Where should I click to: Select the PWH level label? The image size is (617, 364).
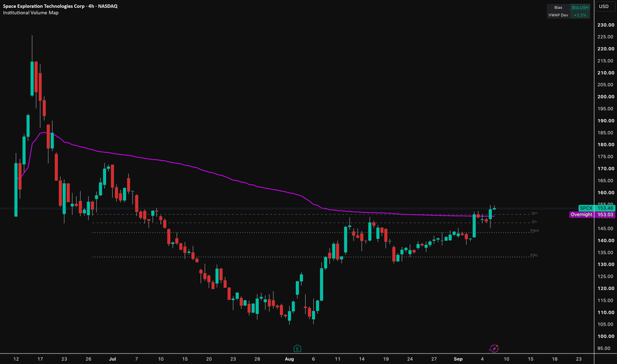pyautogui.click(x=534, y=230)
